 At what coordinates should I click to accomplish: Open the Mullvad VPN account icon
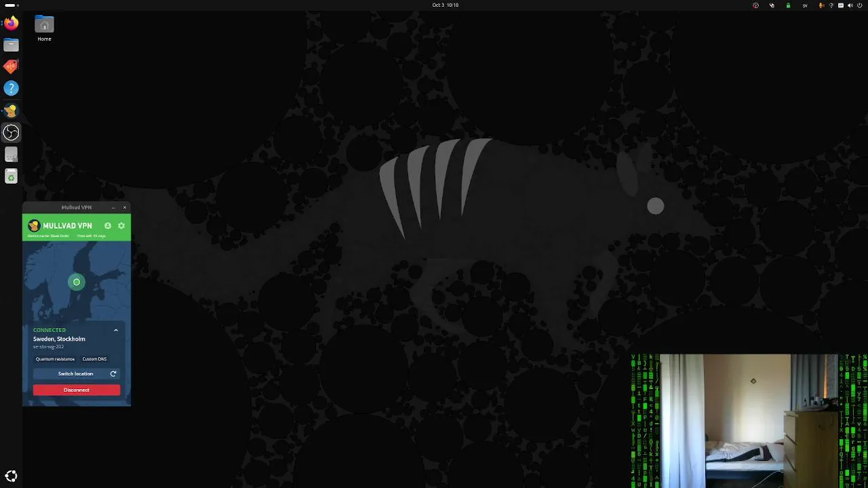(x=108, y=226)
